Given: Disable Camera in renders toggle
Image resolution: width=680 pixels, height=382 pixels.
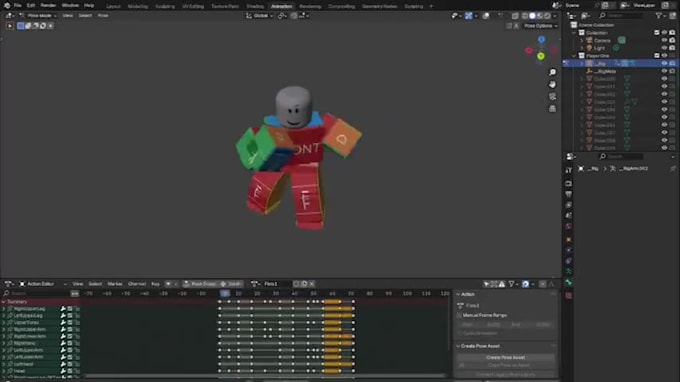Looking at the screenshot, I should click(x=672, y=40).
